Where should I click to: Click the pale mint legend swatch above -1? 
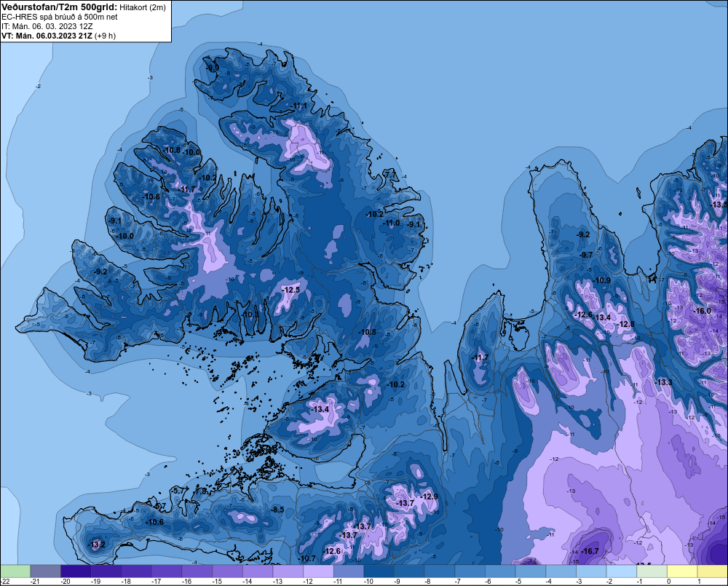(x=652, y=571)
